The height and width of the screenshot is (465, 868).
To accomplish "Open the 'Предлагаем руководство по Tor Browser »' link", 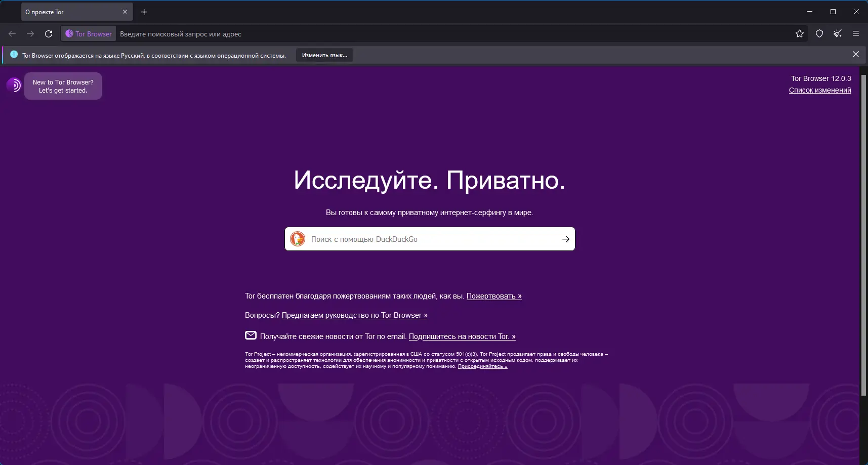I will click(355, 315).
